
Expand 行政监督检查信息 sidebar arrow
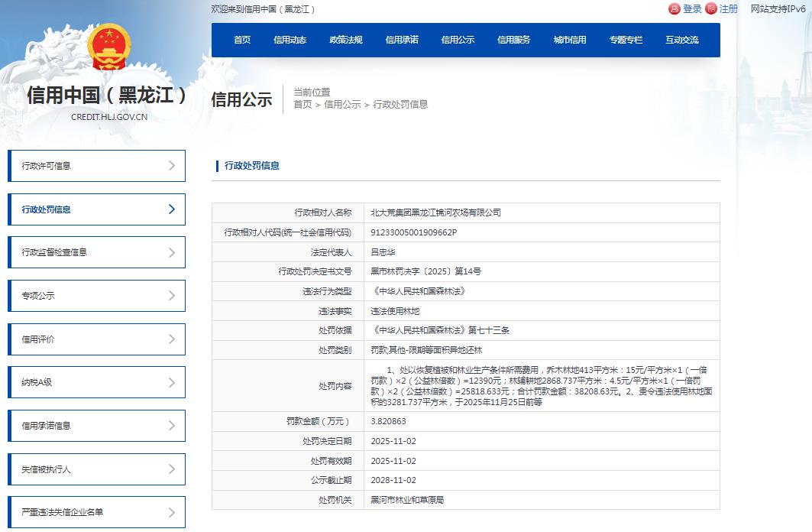pos(172,252)
